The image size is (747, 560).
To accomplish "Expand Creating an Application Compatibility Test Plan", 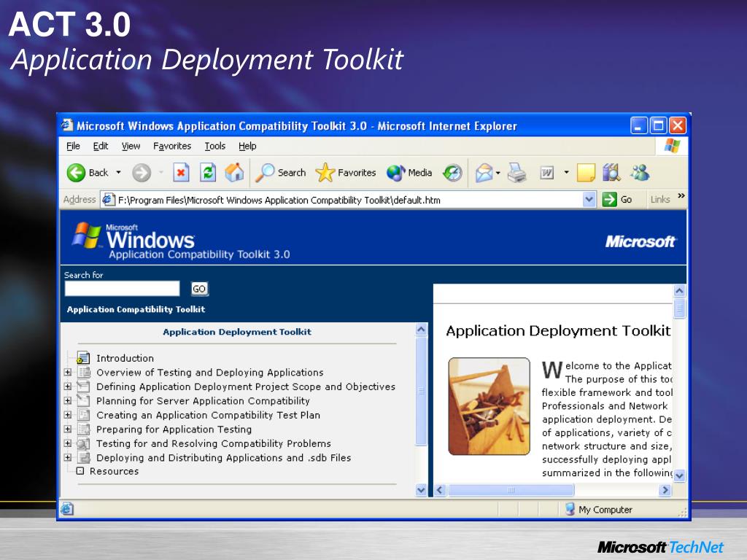I will pos(68,415).
